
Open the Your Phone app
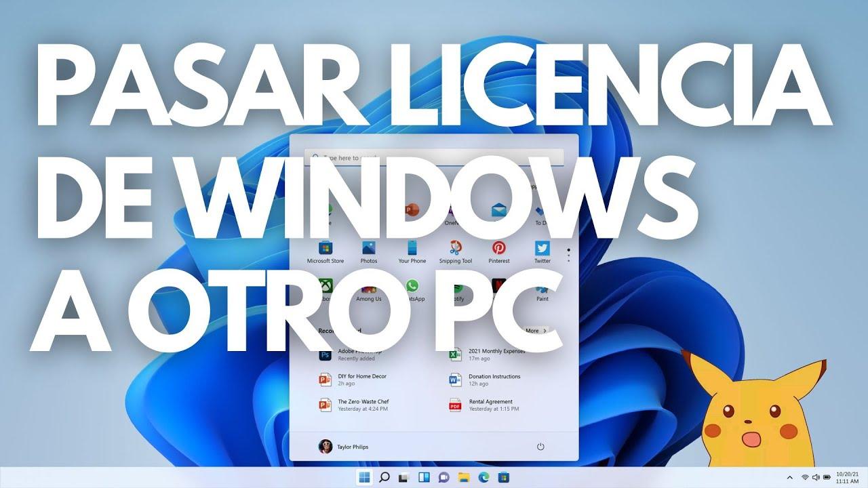412,247
